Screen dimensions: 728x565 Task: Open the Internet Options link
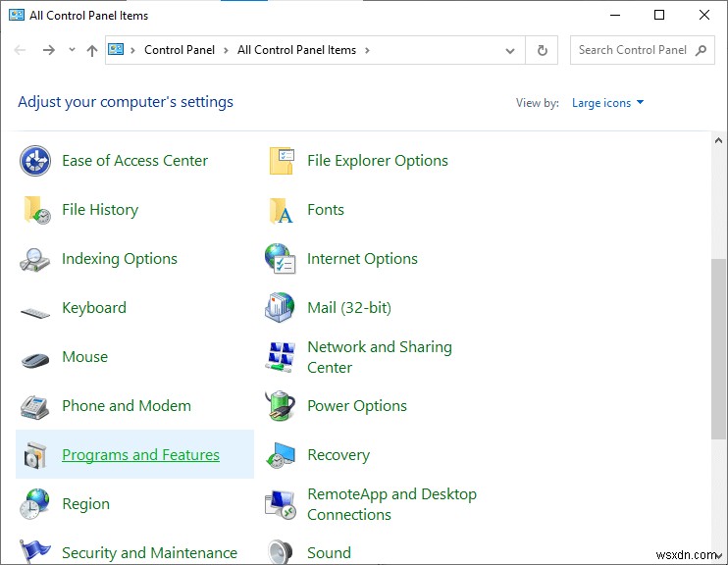362,259
